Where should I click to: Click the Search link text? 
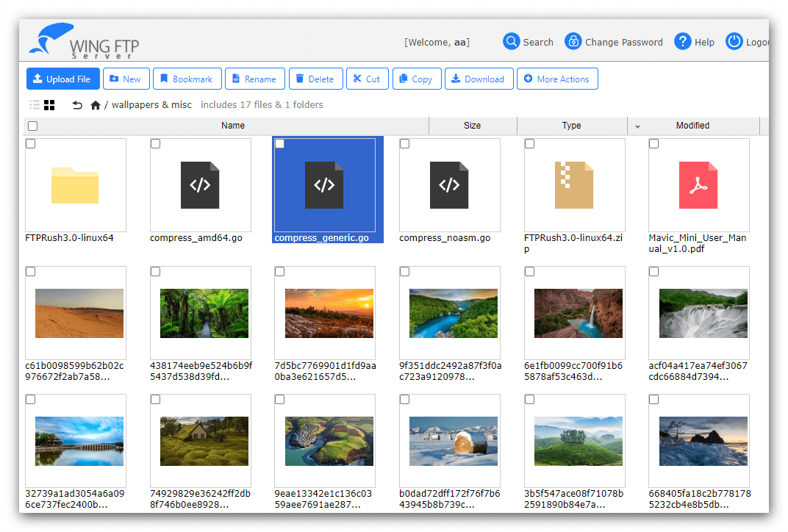pos(538,42)
